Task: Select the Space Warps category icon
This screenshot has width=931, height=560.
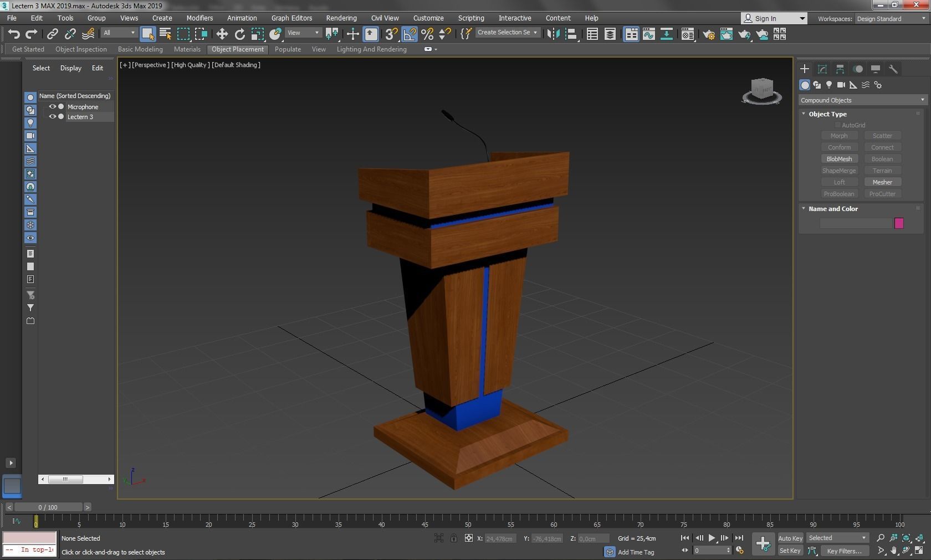Action: click(866, 85)
